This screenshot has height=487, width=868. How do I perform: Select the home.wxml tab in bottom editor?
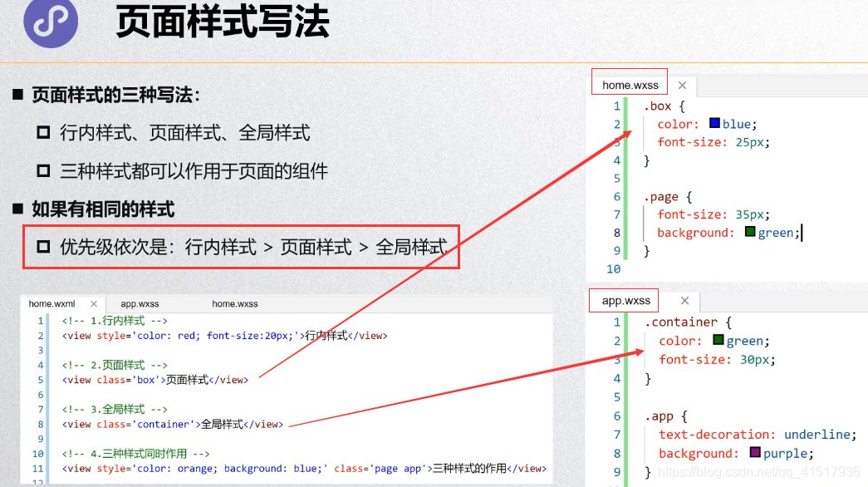[51, 303]
